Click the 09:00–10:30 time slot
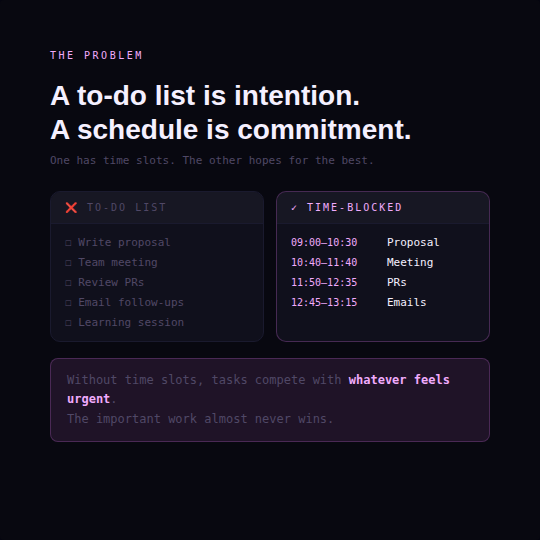Screen dimensions: 540x540 324,242
